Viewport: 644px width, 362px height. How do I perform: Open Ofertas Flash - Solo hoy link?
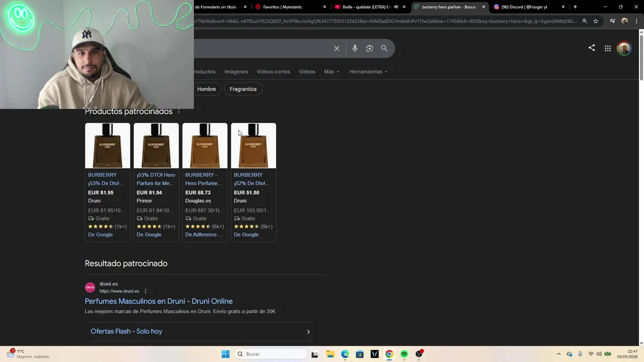pyautogui.click(x=126, y=331)
